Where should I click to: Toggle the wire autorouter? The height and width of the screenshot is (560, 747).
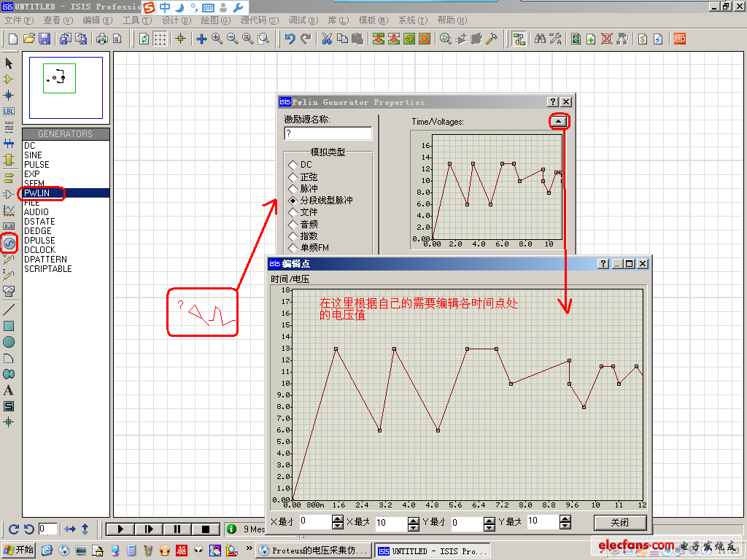point(519,39)
